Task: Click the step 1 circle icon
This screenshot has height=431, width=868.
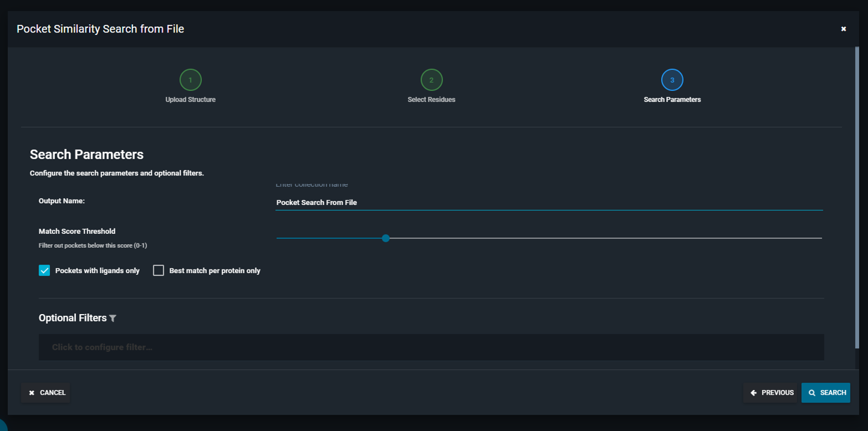Action: pos(190,80)
